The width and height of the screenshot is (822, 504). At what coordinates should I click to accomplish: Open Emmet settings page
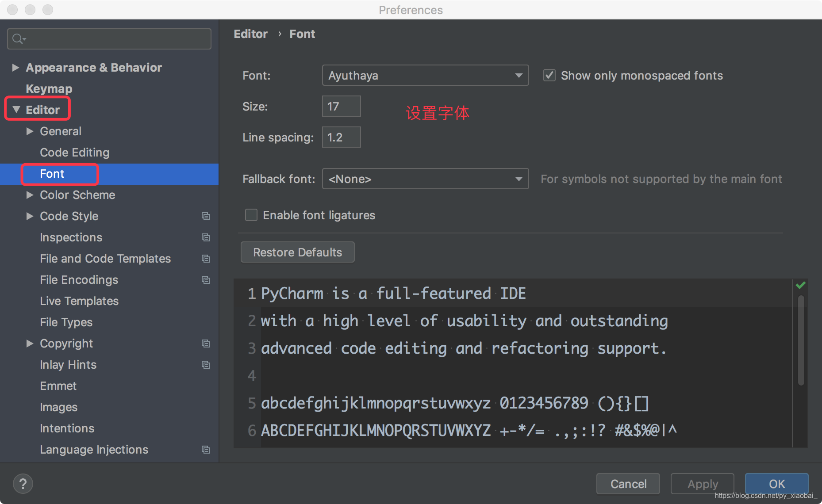point(58,386)
